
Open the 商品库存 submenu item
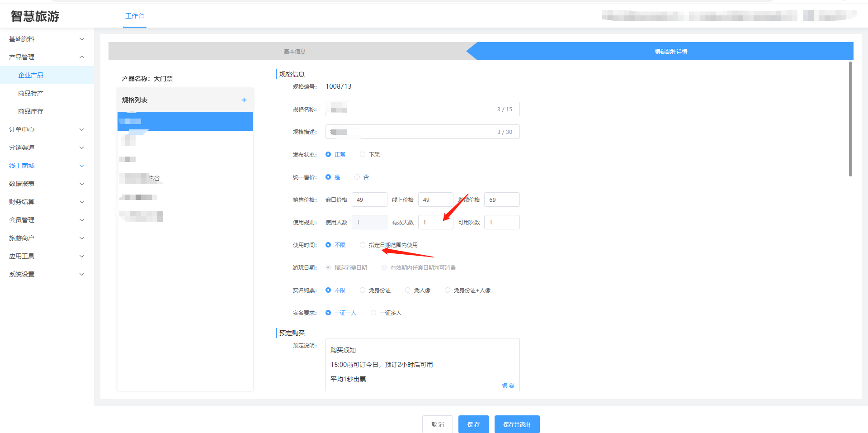tap(31, 111)
